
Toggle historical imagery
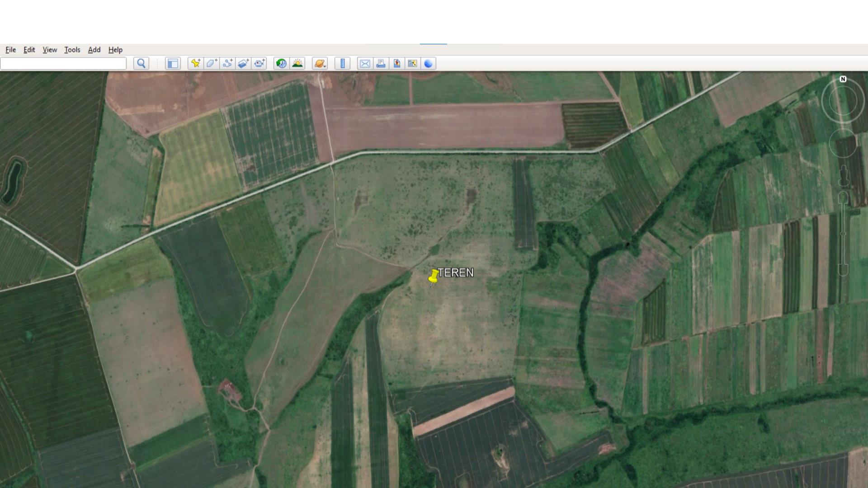pyautogui.click(x=281, y=63)
